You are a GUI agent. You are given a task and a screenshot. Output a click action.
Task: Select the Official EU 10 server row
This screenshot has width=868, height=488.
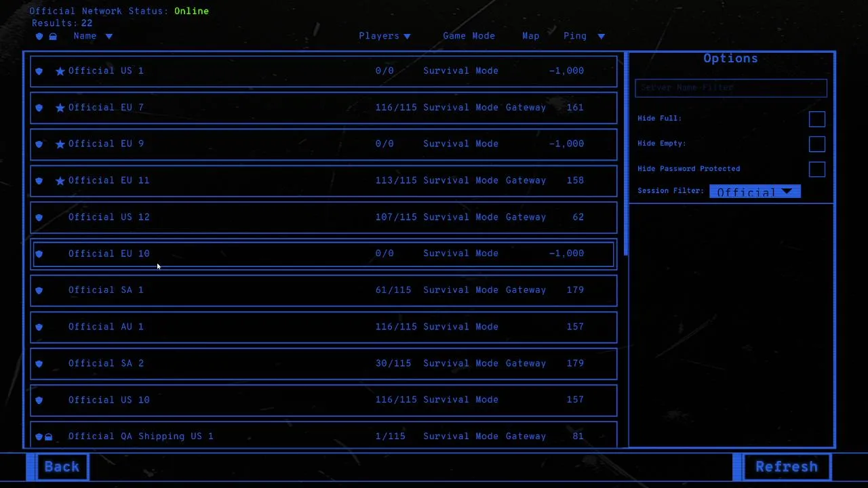coord(323,254)
